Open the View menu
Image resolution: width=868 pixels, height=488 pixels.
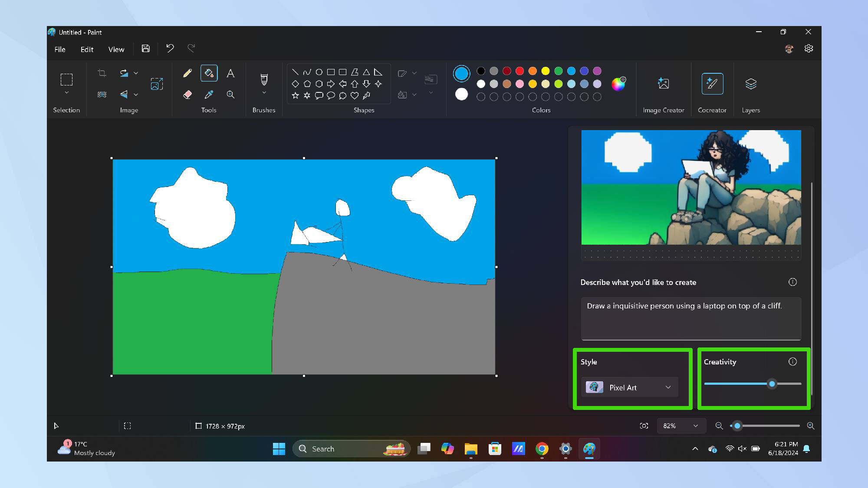[x=116, y=49]
